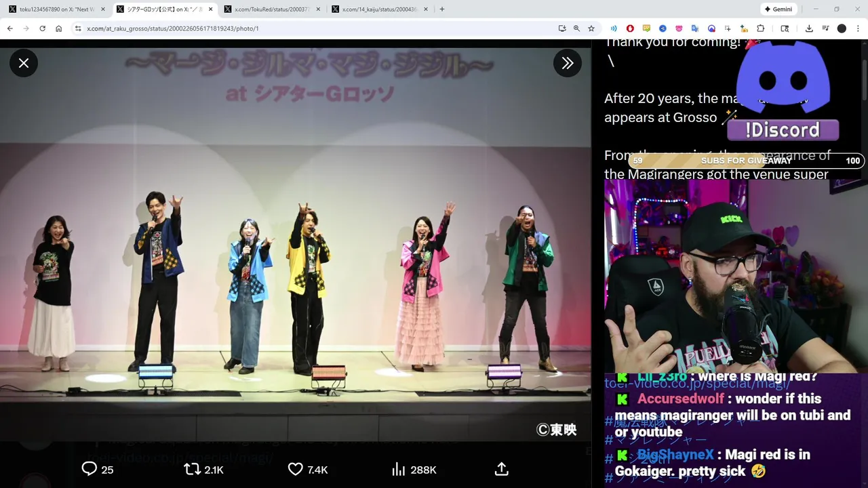Open the Chrome three-dot menu
The height and width of the screenshot is (488, 868).
coord(858,28)
